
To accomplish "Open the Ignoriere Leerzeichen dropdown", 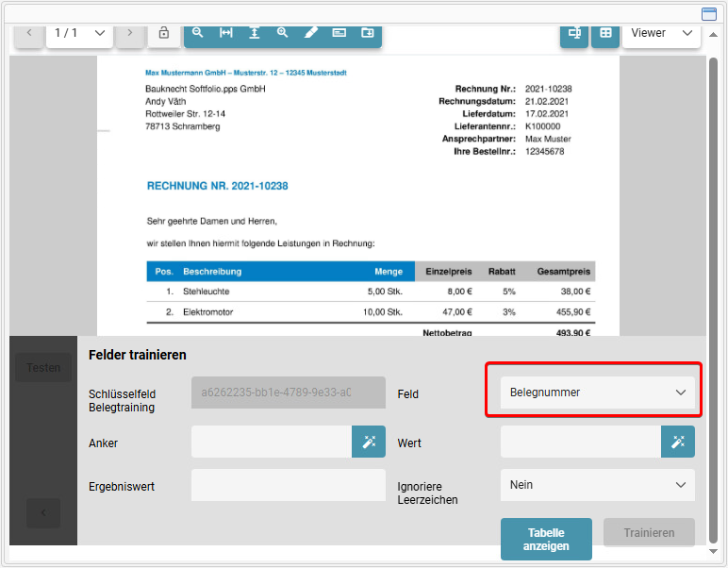I will (598, 485).
